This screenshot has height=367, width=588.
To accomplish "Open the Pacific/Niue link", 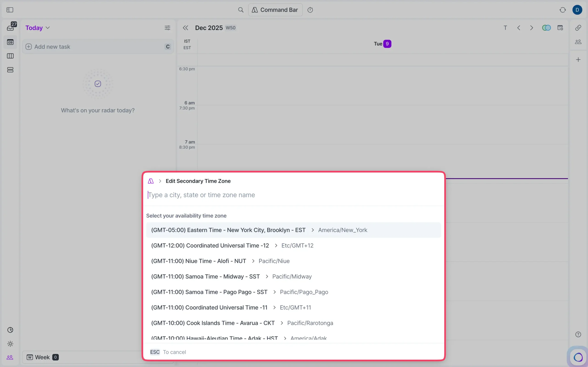I will coord(274,261).
